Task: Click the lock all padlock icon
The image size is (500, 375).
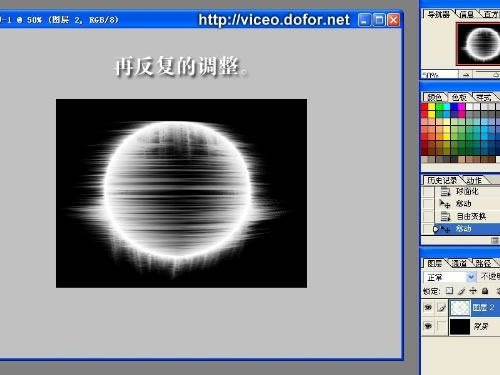Action: pyautogui.click(x=485, y=291)
